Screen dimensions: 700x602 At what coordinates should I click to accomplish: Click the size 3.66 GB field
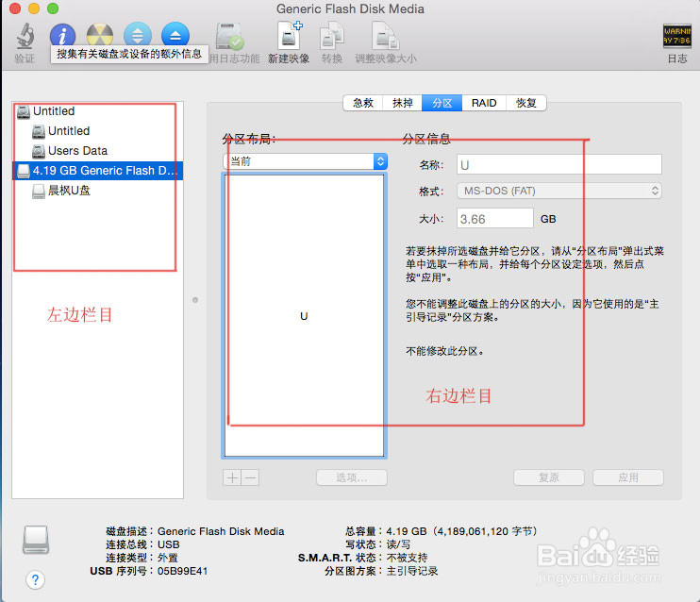tap(494, 218)
